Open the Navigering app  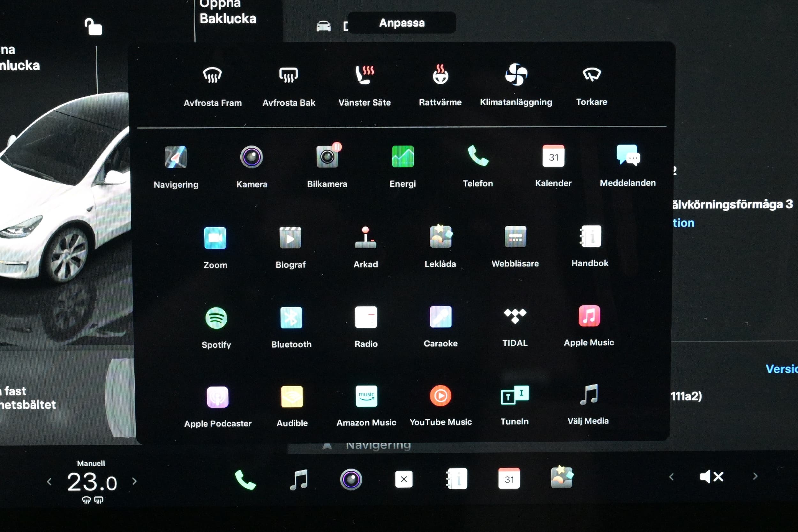(176, 157)
